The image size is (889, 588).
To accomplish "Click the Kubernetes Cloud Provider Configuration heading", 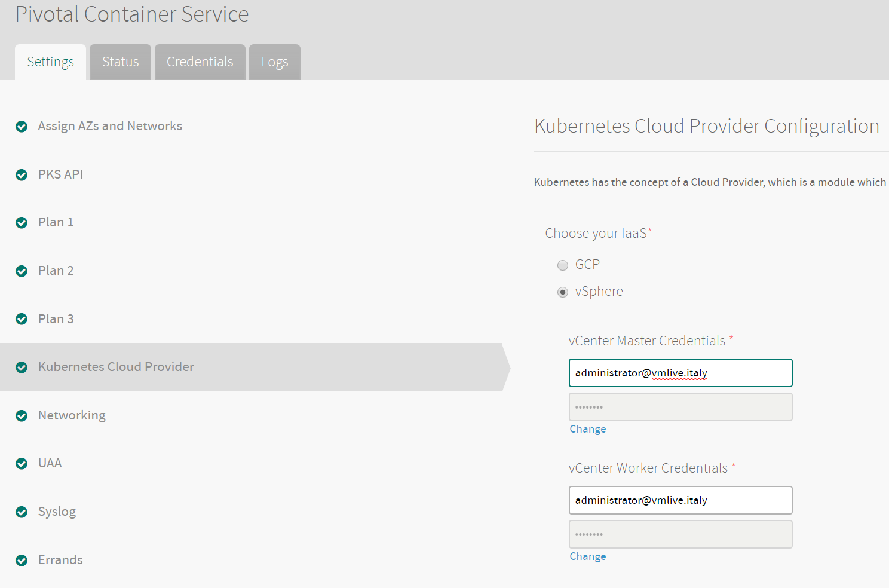I will tap(707, 126).
